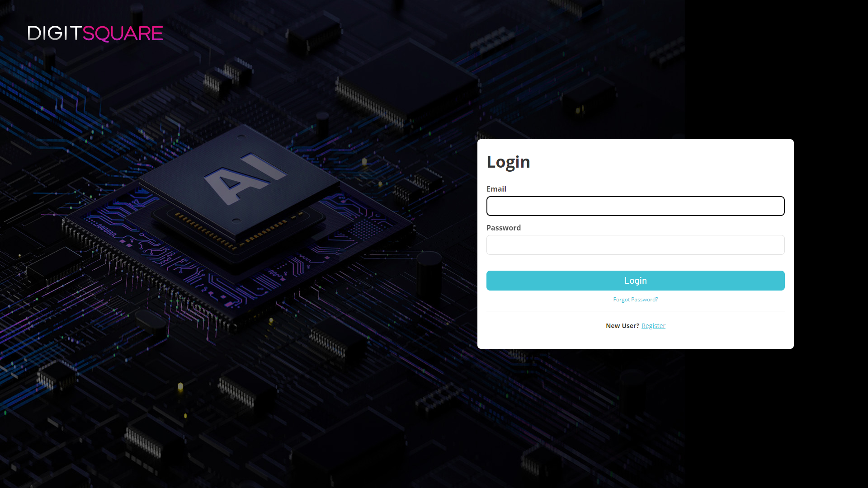Select the Password field label
This screenshot has height=488, width=868.
(503, 228)
